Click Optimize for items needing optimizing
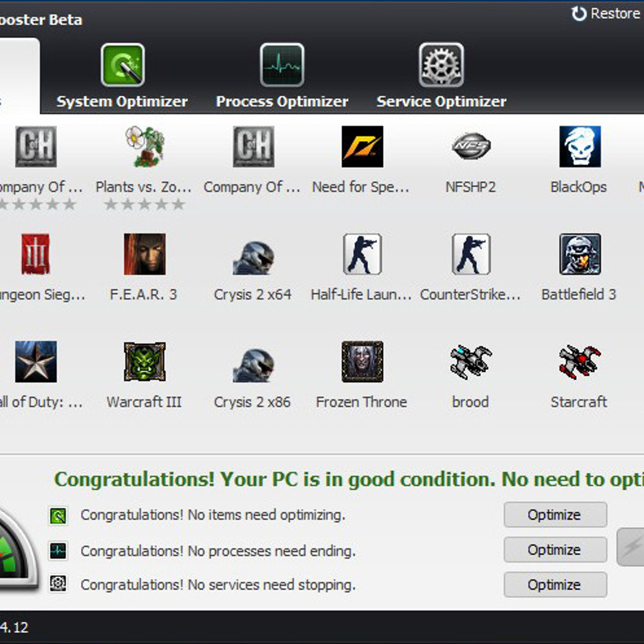This screenshot has height=644, width=644. pyautogui.click(x=555, y=515)
